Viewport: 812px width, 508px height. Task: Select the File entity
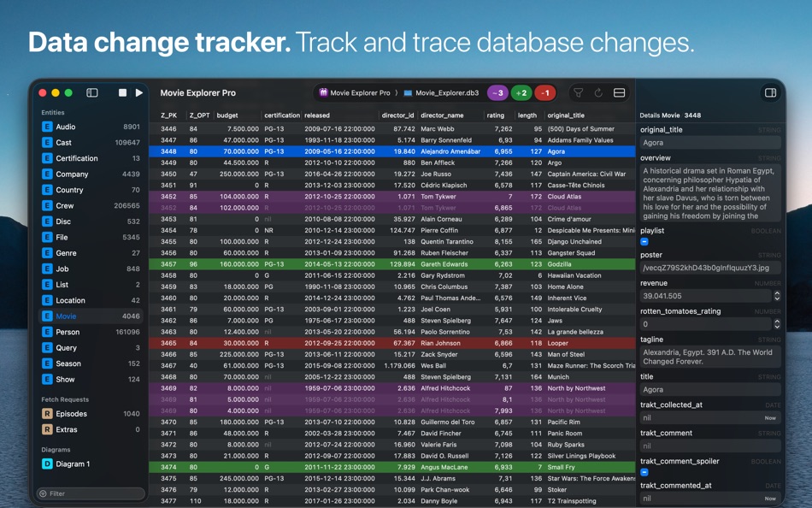(91, 238)
